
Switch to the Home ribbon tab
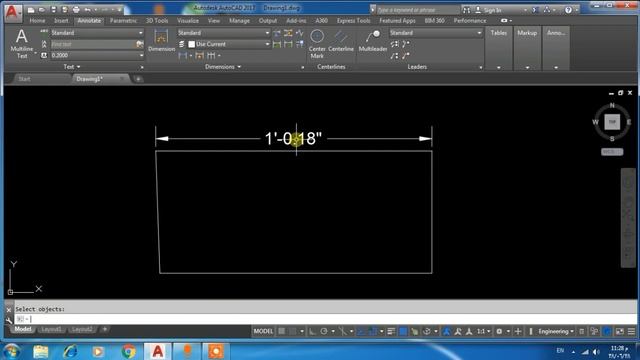(x=38, y=20)
